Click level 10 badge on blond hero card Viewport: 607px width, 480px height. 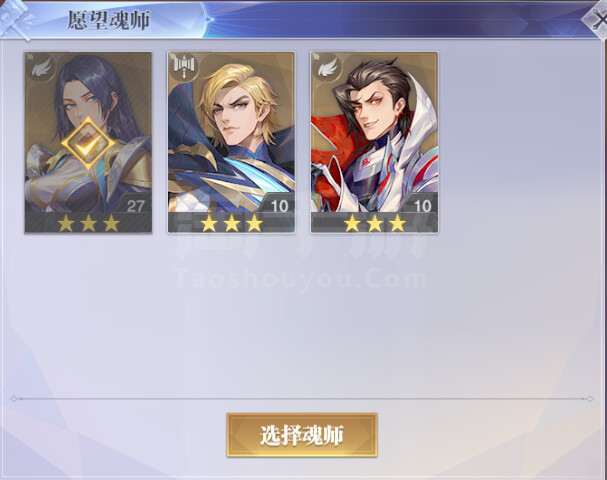[279, 205]
